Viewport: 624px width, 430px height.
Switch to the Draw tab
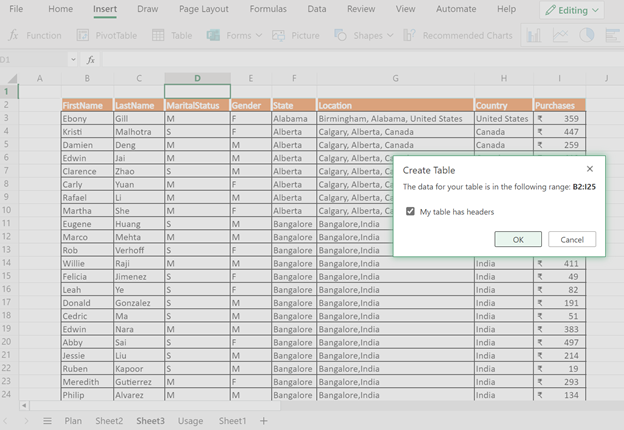pyautogui.click(x=148, y=9)
